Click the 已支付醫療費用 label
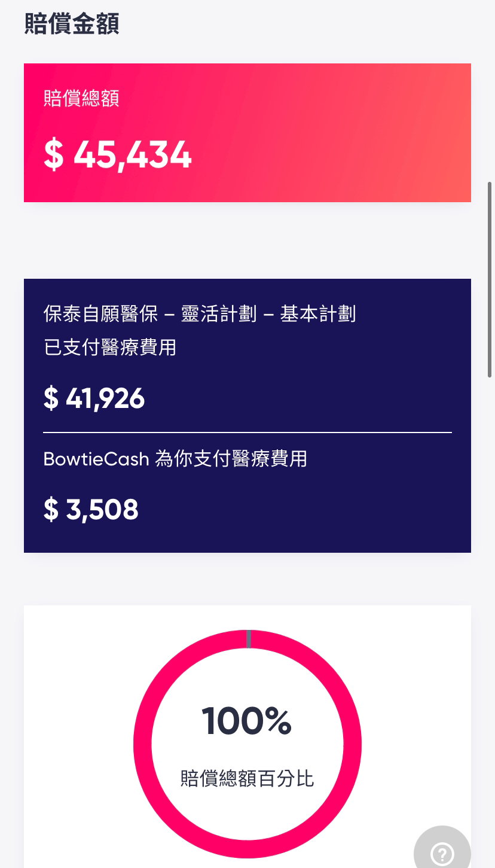 pos(110,347)
